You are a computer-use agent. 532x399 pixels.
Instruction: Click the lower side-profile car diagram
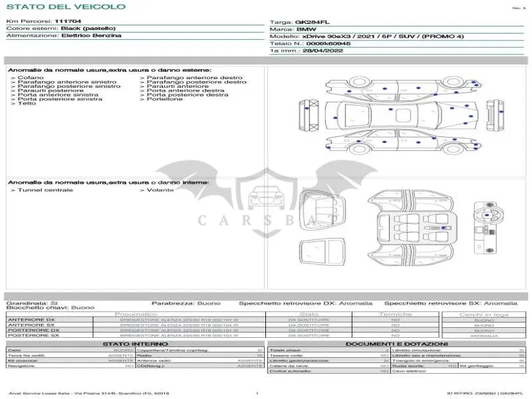pos(404,142)
